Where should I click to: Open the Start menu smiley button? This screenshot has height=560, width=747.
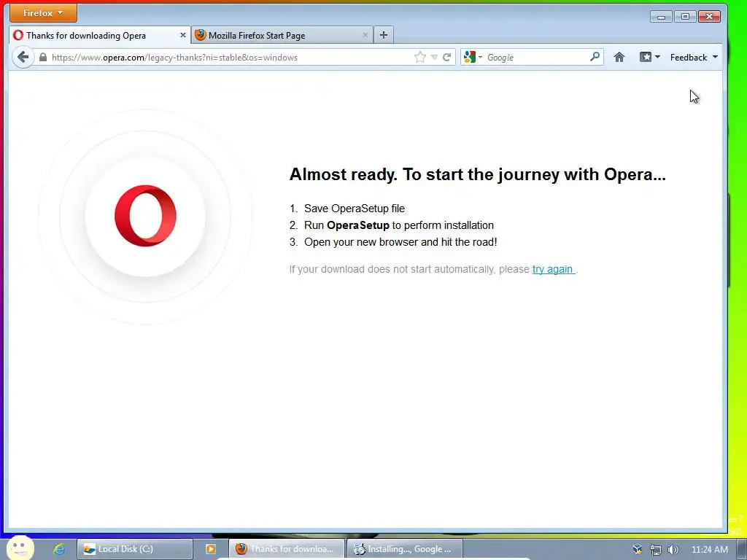coord(20,548)
